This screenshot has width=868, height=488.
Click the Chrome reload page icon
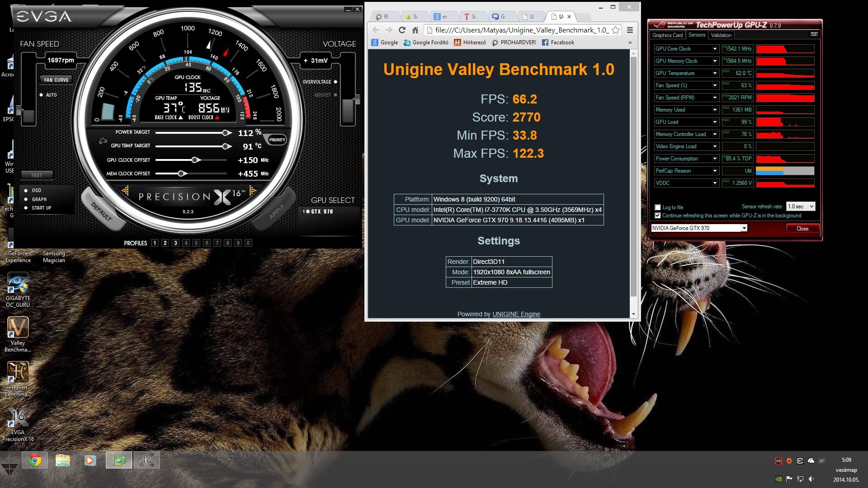click(402, 30)
